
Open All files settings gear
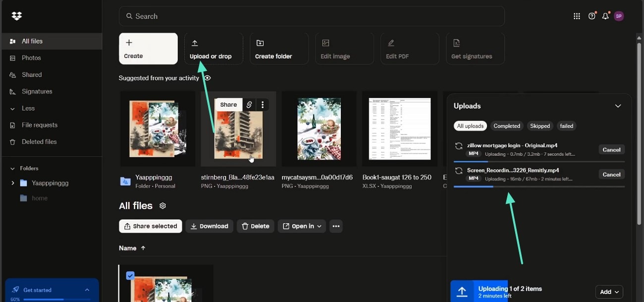click(162, 206)
